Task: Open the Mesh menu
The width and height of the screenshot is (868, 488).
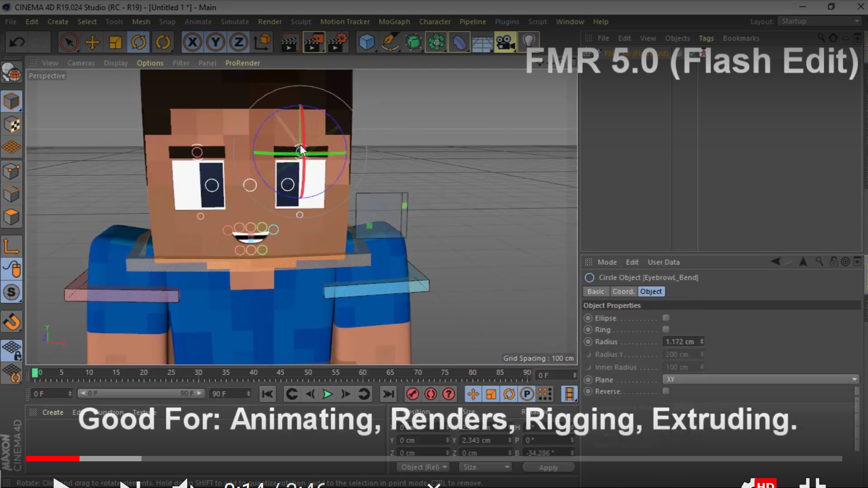Action: pos(141,22)
